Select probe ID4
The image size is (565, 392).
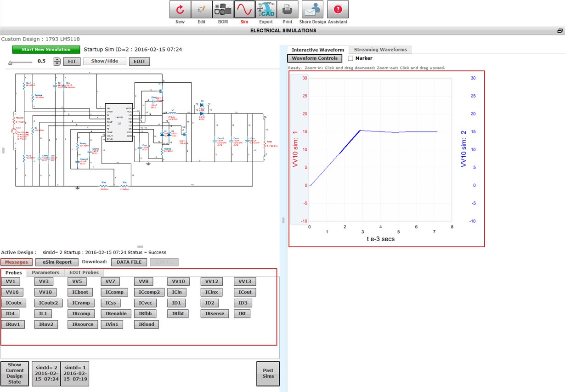pyautogui.click(x=10, y=313)
